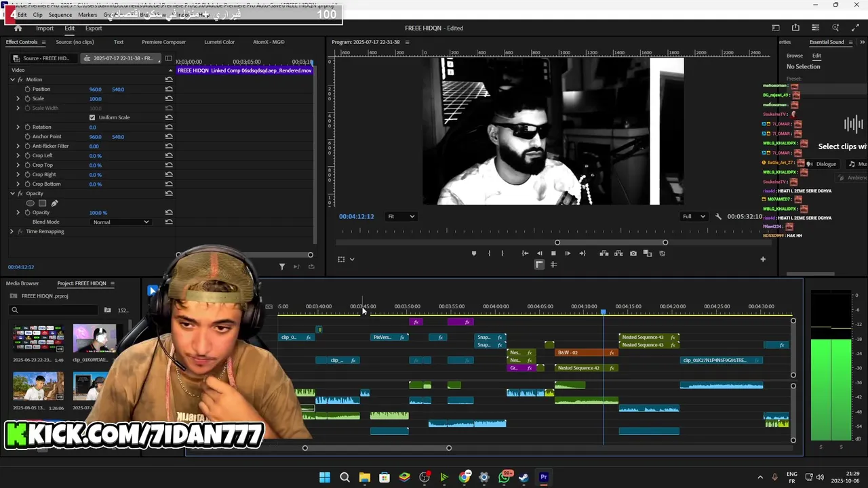Open the Blend Mode Normal dropdown
Screen dimensions: 868x488
pyautogui.click(x=121, y=222)
